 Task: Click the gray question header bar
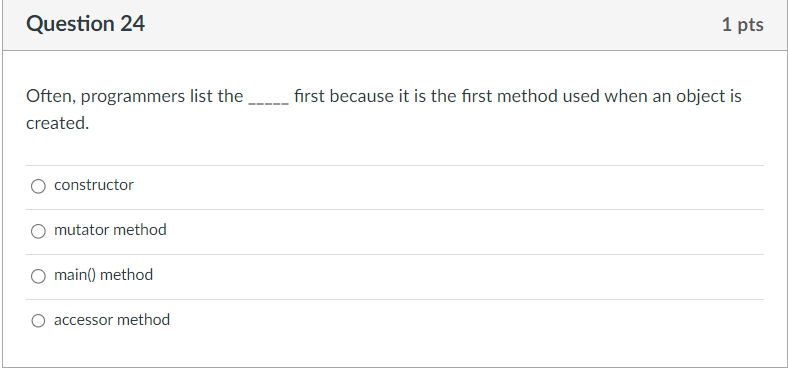pos(395,25)
